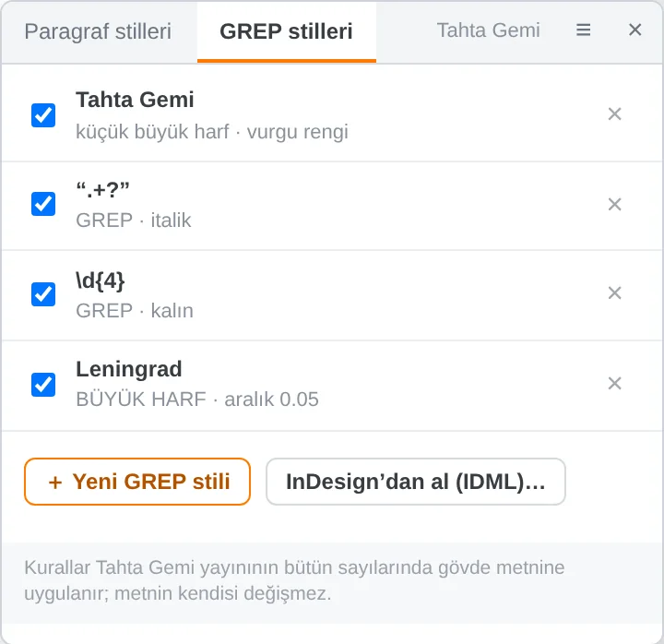
Task: Click the GREP · kalın description
Action: point(135,311)
